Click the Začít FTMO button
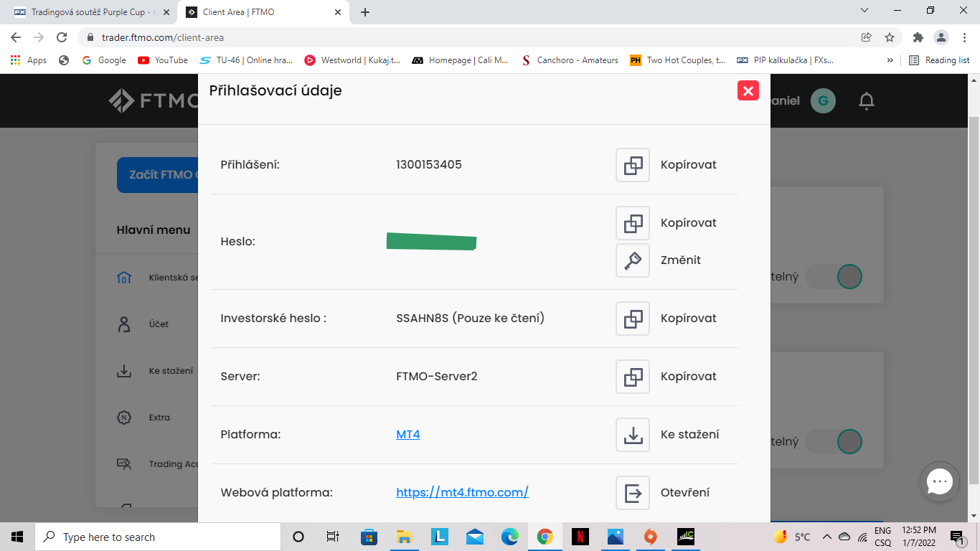The height and width of the screenshot is (551, 980). coord(158,175)
